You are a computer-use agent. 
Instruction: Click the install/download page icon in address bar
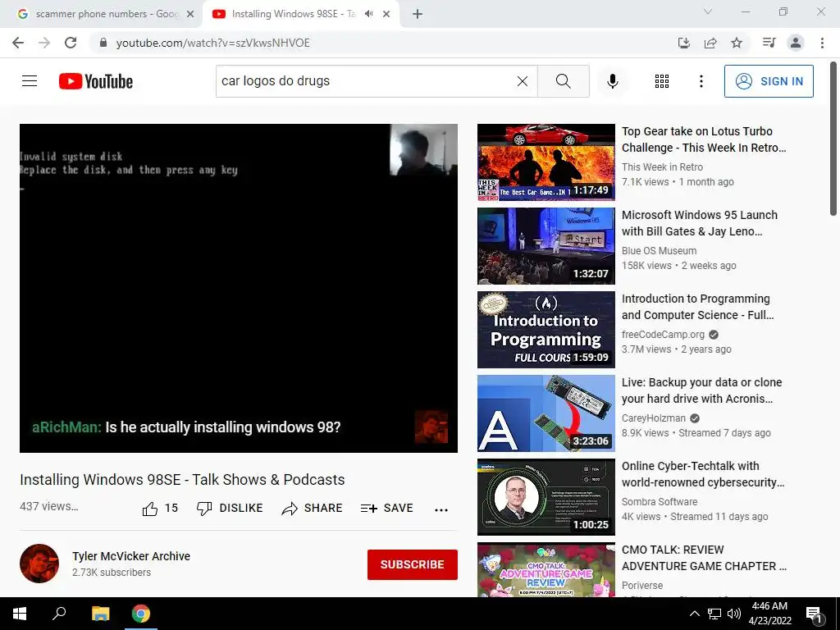[x=683, y=43]
